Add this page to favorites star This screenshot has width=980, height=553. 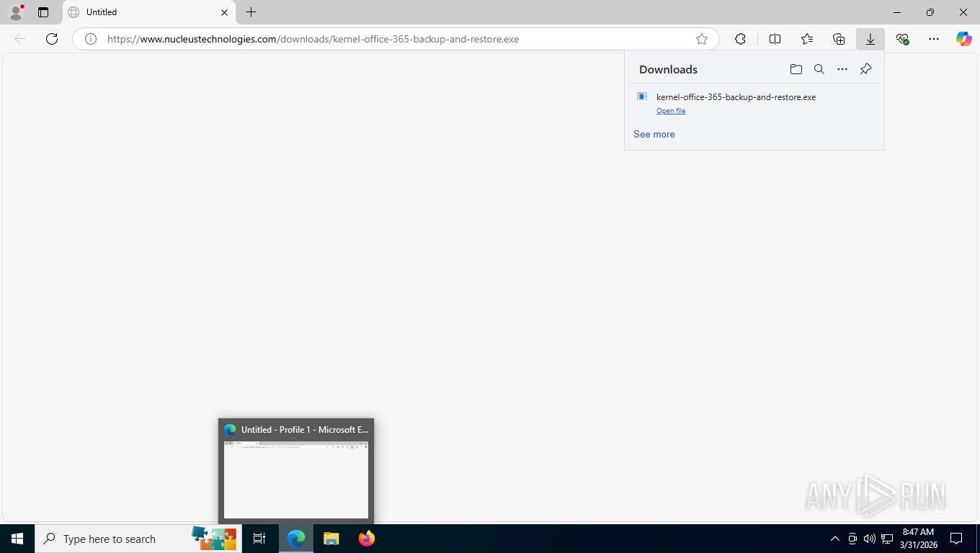702,39
